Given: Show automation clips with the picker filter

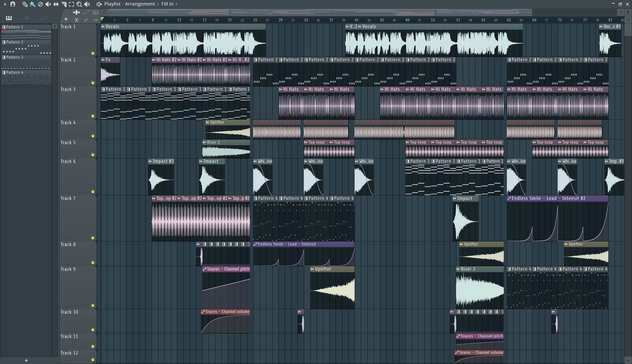Looking at the screenshot, I should pyautogui.click(x=44, y=18).
